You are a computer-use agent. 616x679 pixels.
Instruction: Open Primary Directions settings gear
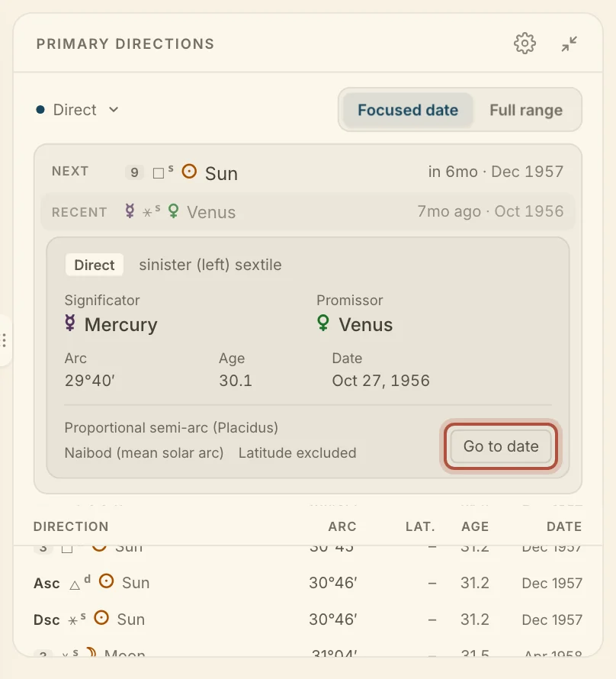(525, 43)
